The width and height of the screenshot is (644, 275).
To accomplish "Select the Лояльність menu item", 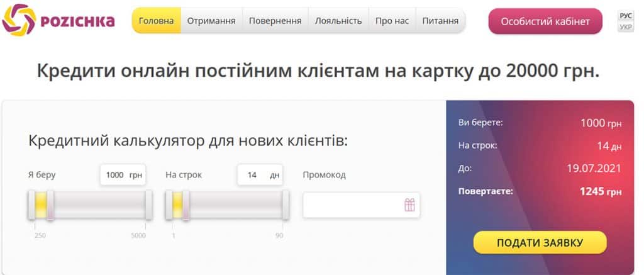I will point(338,21).
